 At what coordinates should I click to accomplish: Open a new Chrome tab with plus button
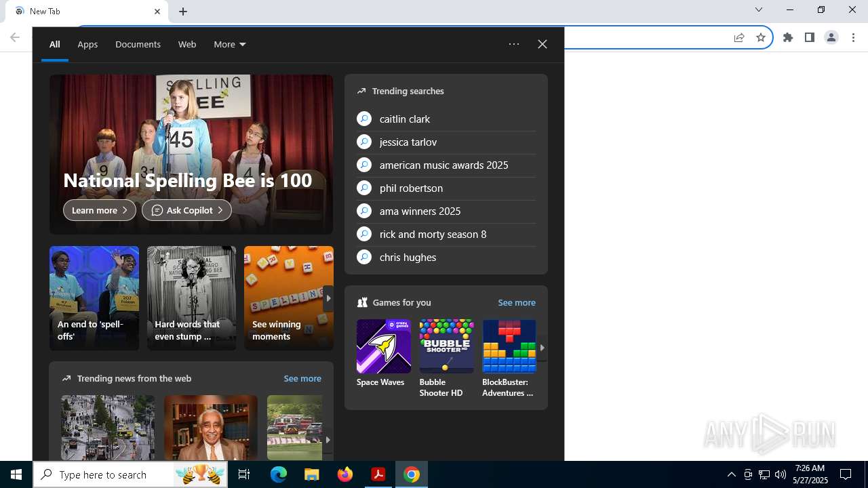point(183,12)
